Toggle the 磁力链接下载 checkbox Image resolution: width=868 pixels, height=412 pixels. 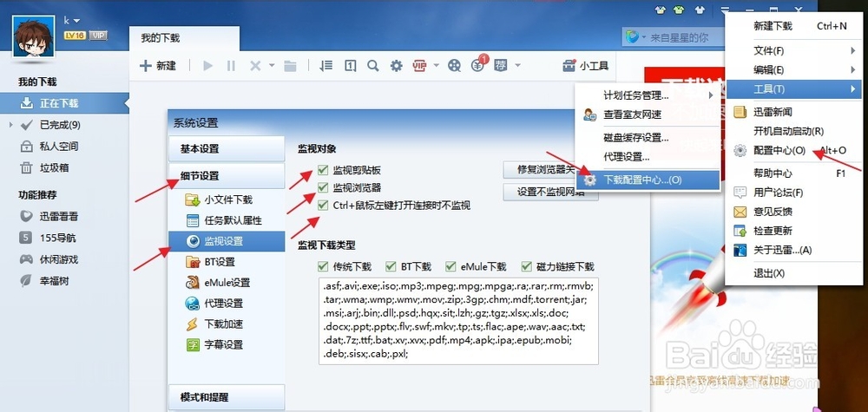pos(527,266)
